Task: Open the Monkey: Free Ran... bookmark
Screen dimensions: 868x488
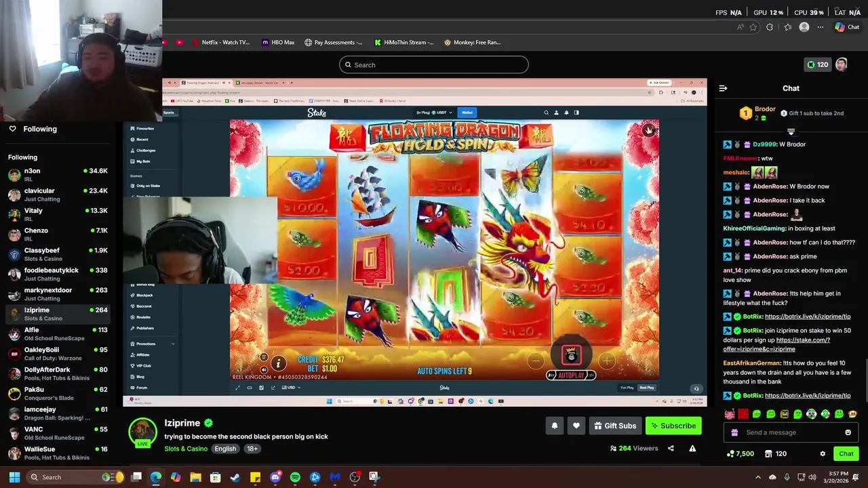Action: [473, 42]
